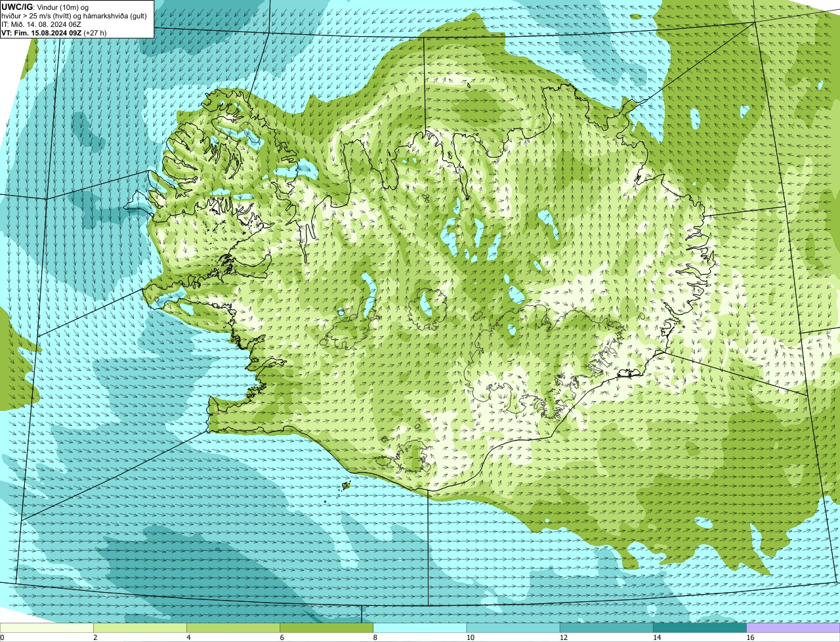Click the initial time 'IT: Mið. 14. 08. 2024 06Z'
The width and height of the screenshot is (840, 642).
pos(41,24)
